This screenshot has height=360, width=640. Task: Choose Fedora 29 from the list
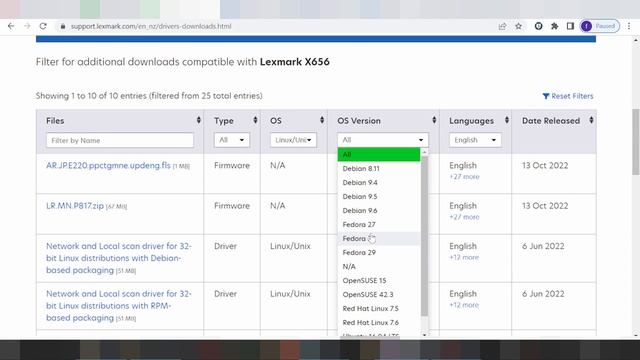[379, 252]
